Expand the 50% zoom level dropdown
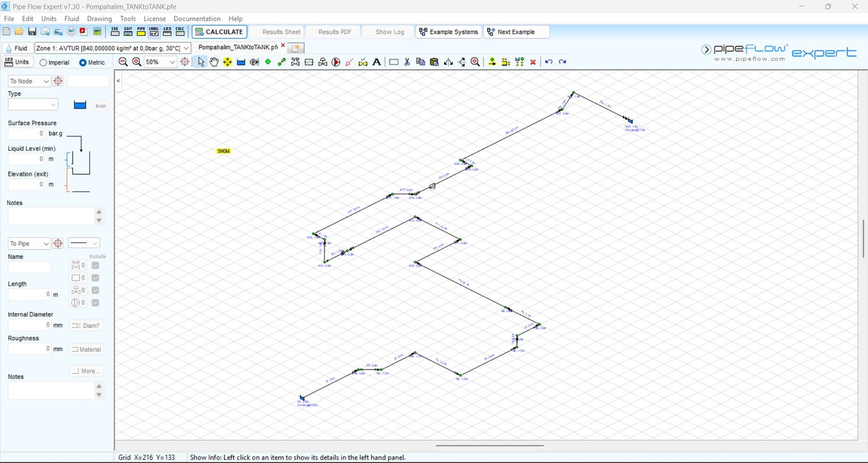This screenshot has height=463, width=868. 173,62
